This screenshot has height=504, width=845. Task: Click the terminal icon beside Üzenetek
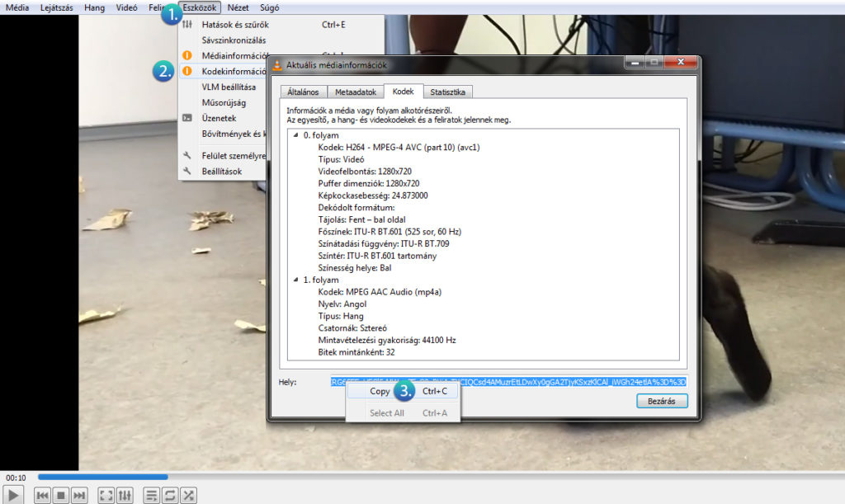pyautogui.click(x=187, y=118)
